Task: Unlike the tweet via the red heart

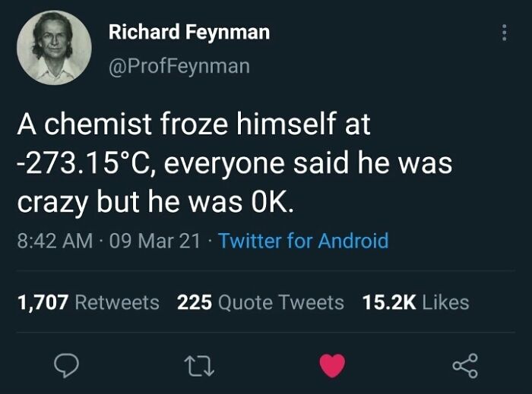Action: 331,366
